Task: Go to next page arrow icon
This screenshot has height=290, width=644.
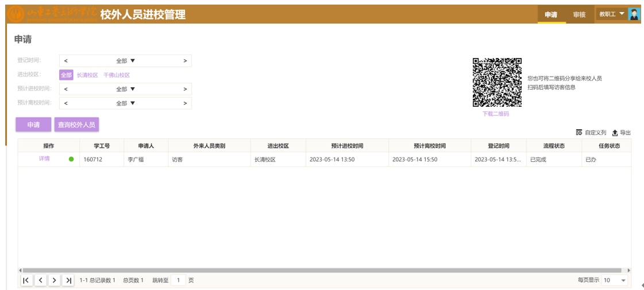Action: point(54,280)
